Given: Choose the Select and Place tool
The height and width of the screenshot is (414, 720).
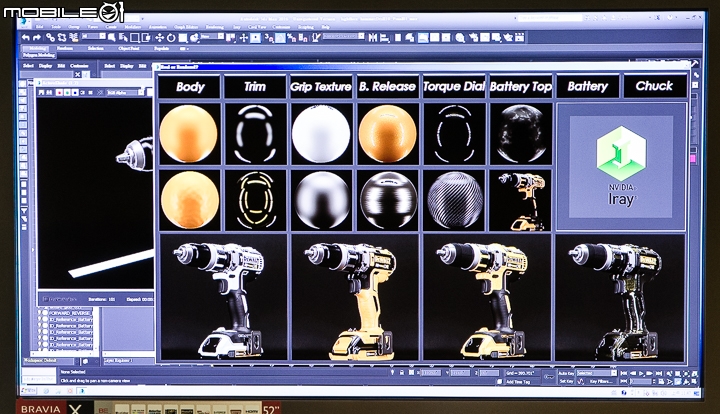Looking at the screenshot, I should click(195, 38).
